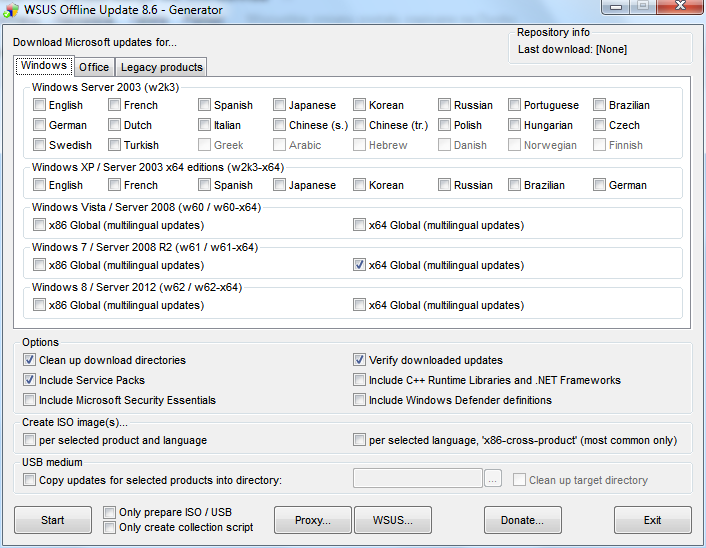Tick Chinese (s.) checkbox
Viewport: 706px width, 548px height.
280,125
